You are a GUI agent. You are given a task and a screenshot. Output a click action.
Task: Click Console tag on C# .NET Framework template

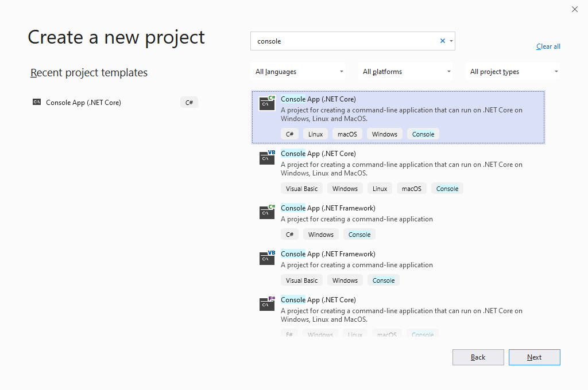tap(359, 235)
